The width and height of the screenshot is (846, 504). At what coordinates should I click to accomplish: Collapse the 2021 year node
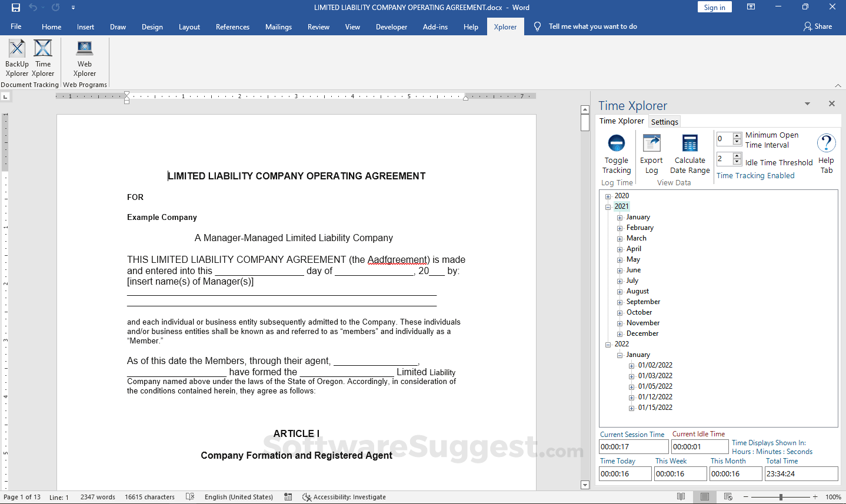coord(608,206)
